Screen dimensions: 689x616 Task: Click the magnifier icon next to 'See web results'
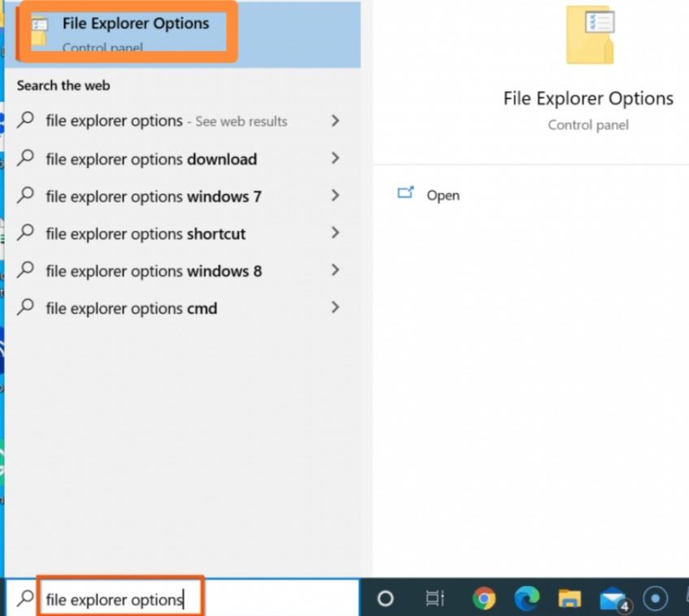point(25,120)
